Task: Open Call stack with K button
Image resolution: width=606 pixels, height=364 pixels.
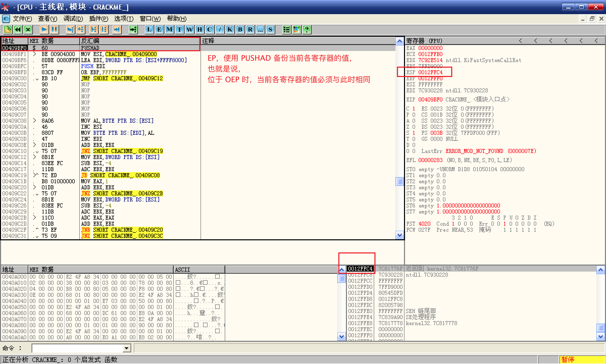Action: 230,30
